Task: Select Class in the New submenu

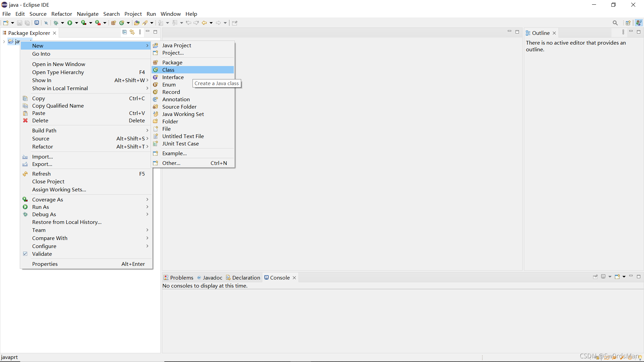Action: point(193,70)
